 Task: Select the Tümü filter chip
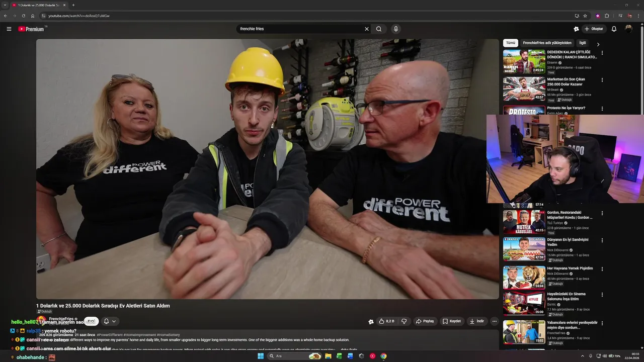tap(510, 43)
